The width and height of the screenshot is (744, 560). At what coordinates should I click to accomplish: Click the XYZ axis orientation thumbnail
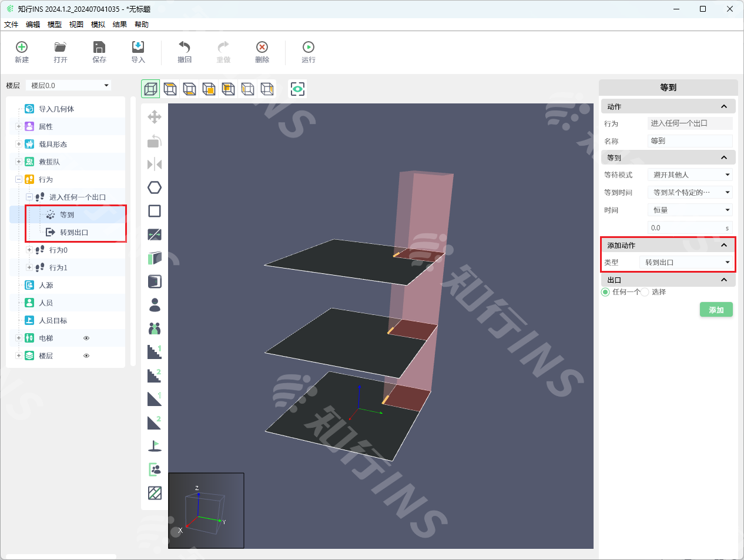pos(206,511)
